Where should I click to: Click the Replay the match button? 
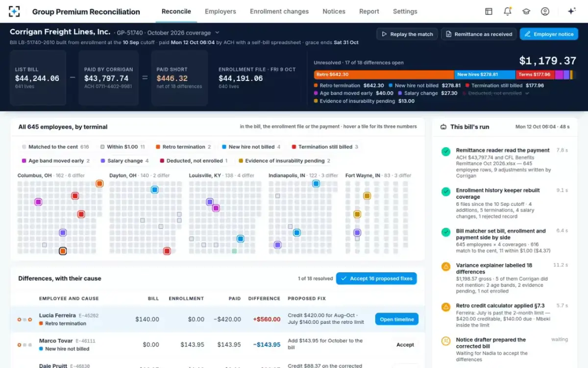click(407, 34)
